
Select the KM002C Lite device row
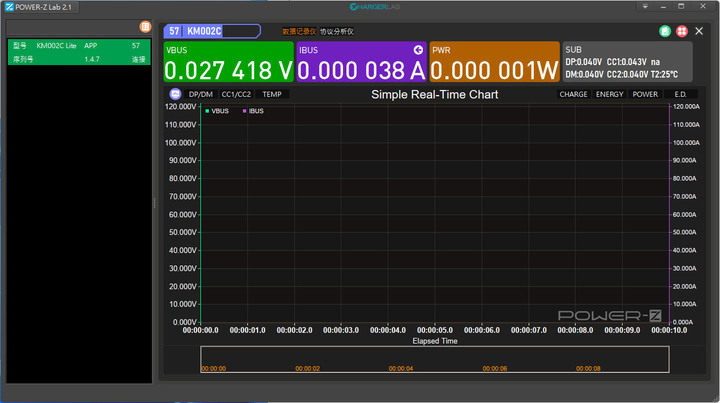[x=79, y=52]
